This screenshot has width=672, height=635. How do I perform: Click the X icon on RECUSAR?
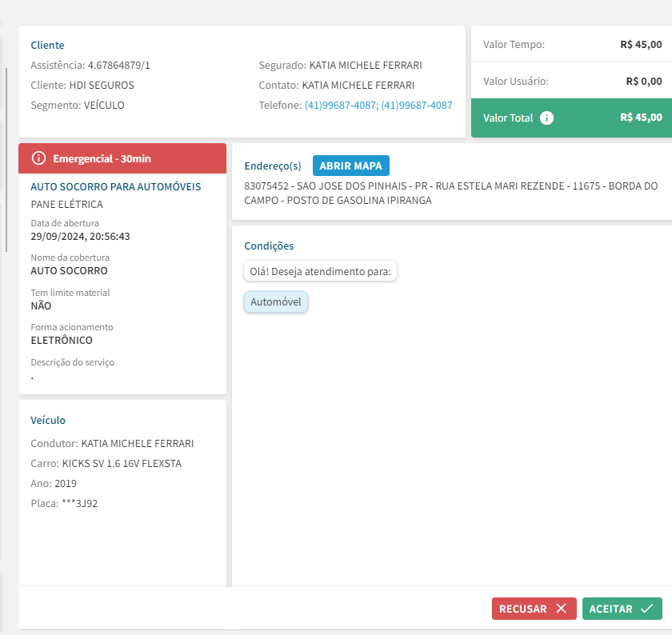click(561, 609)
